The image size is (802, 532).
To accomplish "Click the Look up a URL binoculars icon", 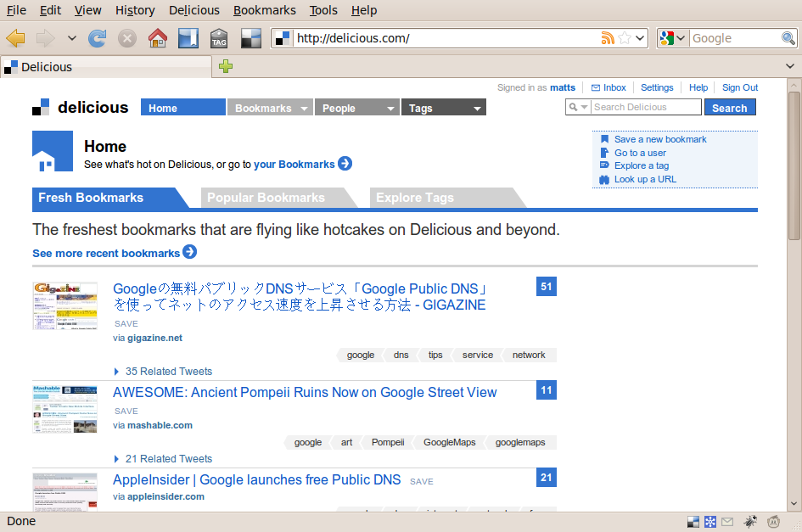I will tap(604, 180).
